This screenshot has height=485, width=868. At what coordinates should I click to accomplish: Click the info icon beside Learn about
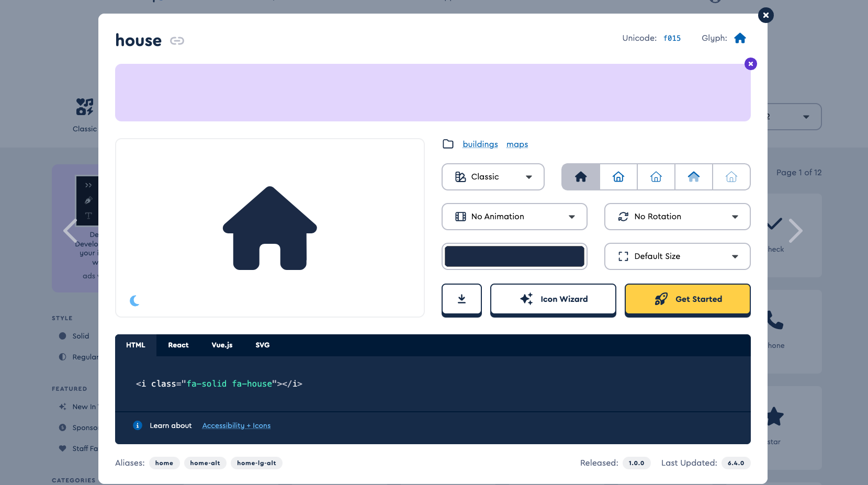pos(138,425)
